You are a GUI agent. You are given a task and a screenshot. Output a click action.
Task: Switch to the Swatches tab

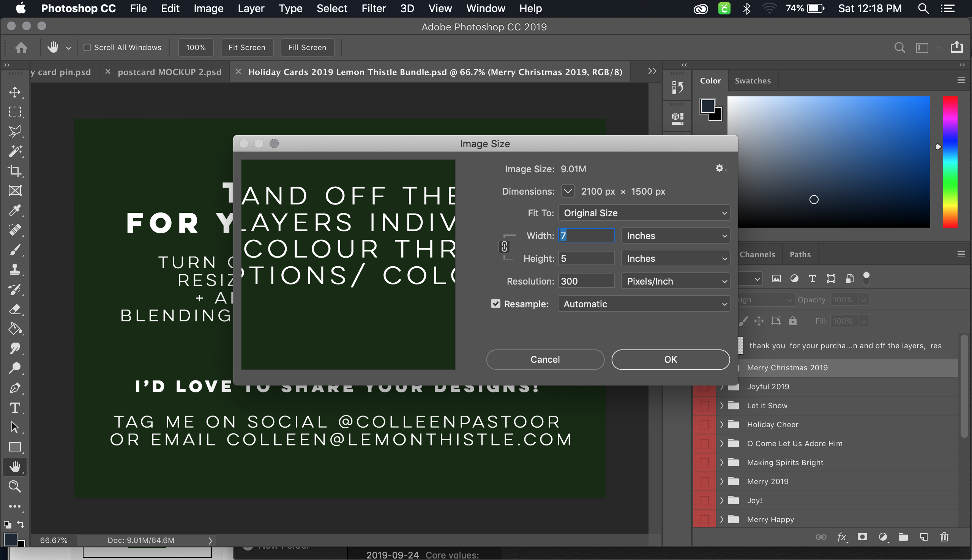pyautogui.click(x=752, y=81)
